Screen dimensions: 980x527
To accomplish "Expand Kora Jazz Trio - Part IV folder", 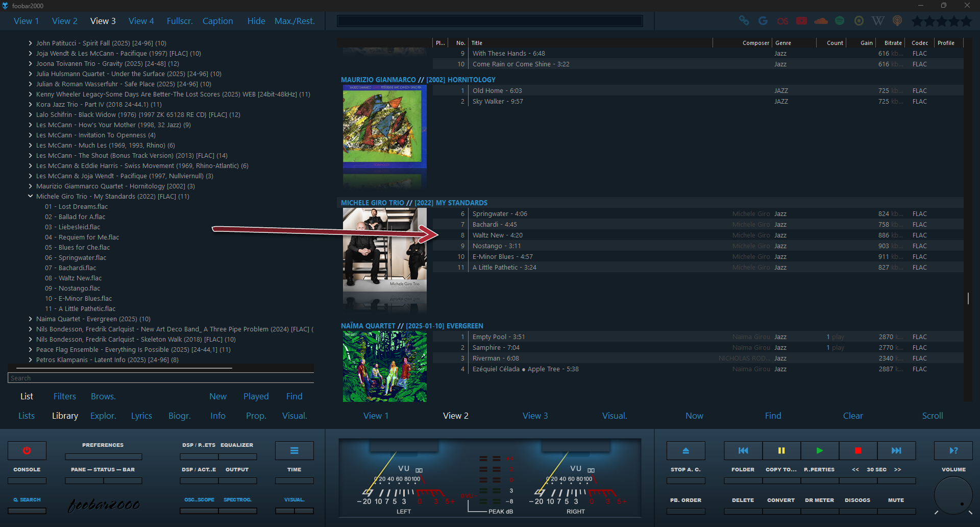I will [31, 104].
